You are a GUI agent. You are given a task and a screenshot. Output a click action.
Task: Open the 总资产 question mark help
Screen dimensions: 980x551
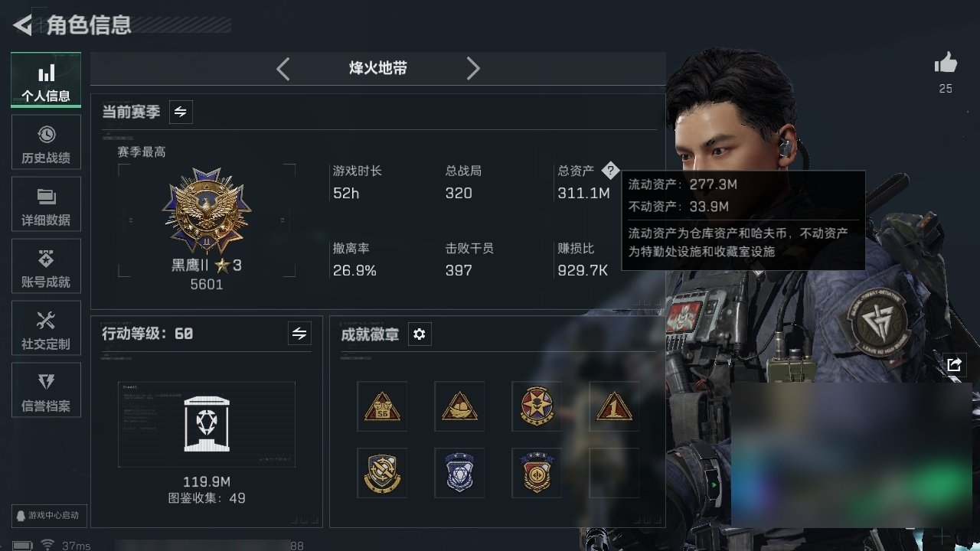[x=609, y=171]
